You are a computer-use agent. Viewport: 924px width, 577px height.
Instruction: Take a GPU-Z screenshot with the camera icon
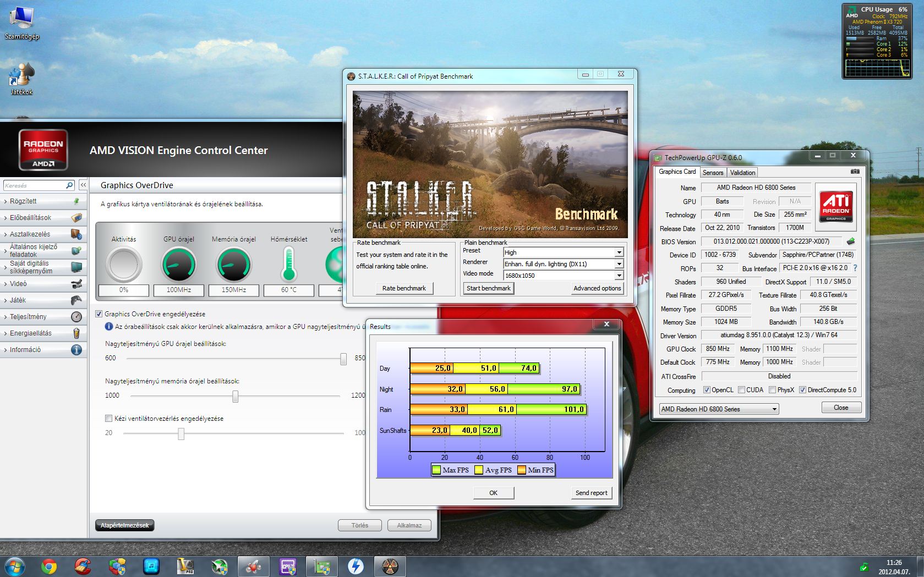(x=855, y=172)
